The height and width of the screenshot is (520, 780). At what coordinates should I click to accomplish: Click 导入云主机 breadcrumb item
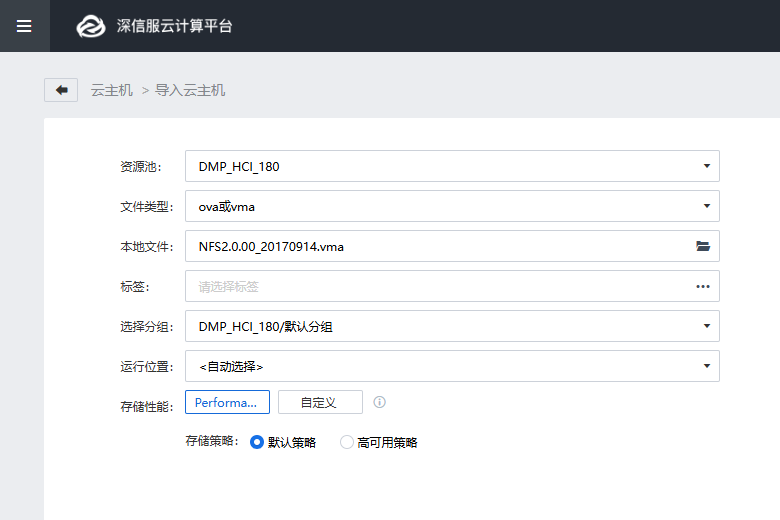click(x=190, y=90)
